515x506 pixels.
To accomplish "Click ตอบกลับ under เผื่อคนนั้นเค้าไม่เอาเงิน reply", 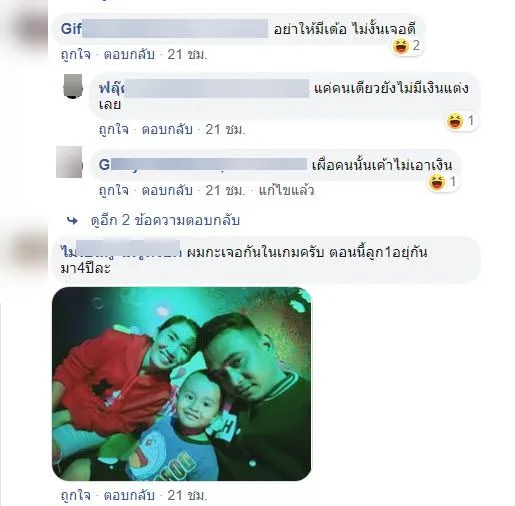I will 167,191.
